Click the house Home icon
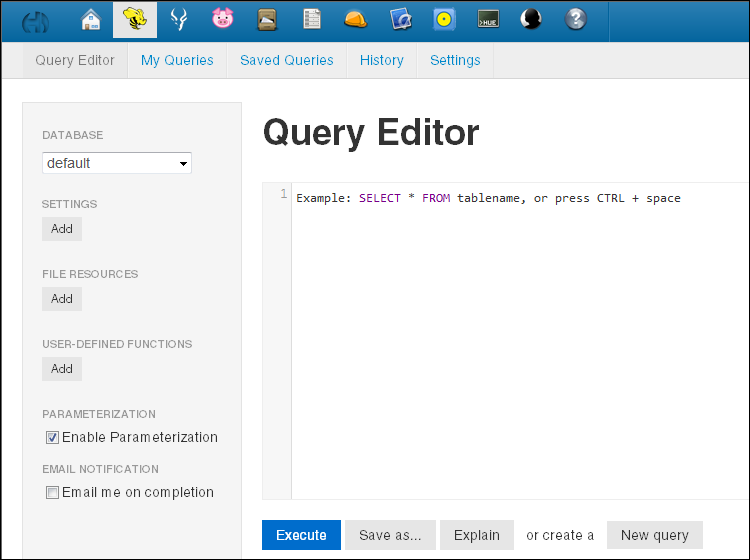Viewport: 750px width, 560px height. (91, 20)
